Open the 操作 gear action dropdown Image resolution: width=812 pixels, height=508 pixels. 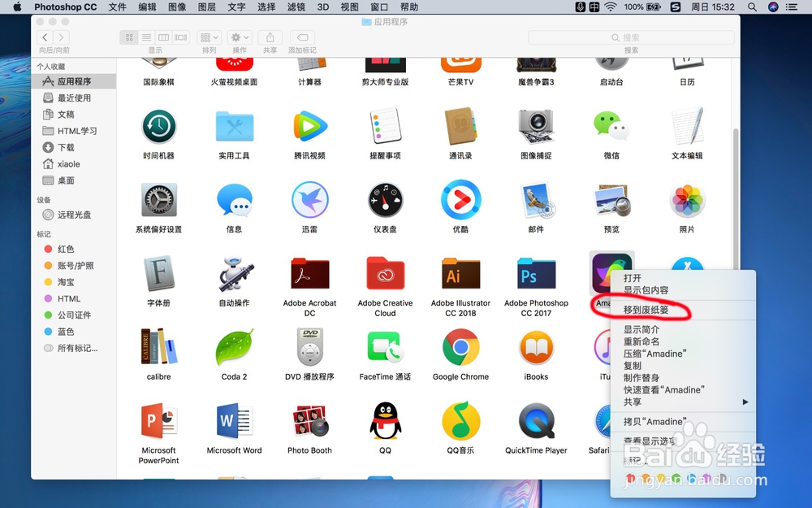point(240,37)
